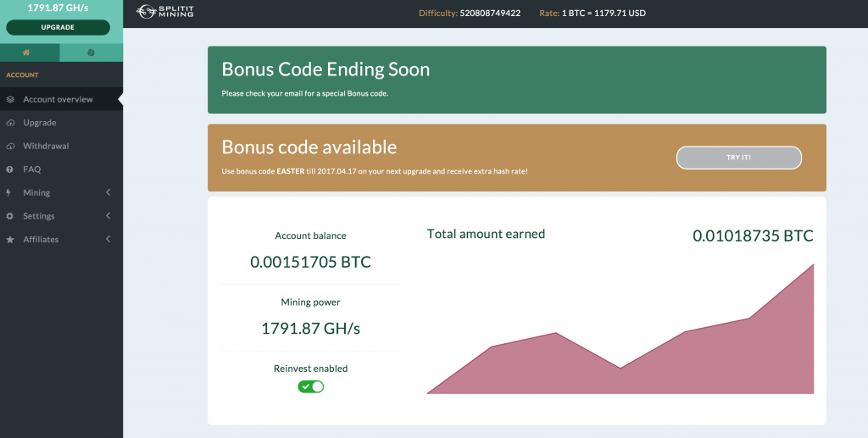Click the Splitit Mining logo
The height and width of the screenshot is (438, 868).
[165, 12]
